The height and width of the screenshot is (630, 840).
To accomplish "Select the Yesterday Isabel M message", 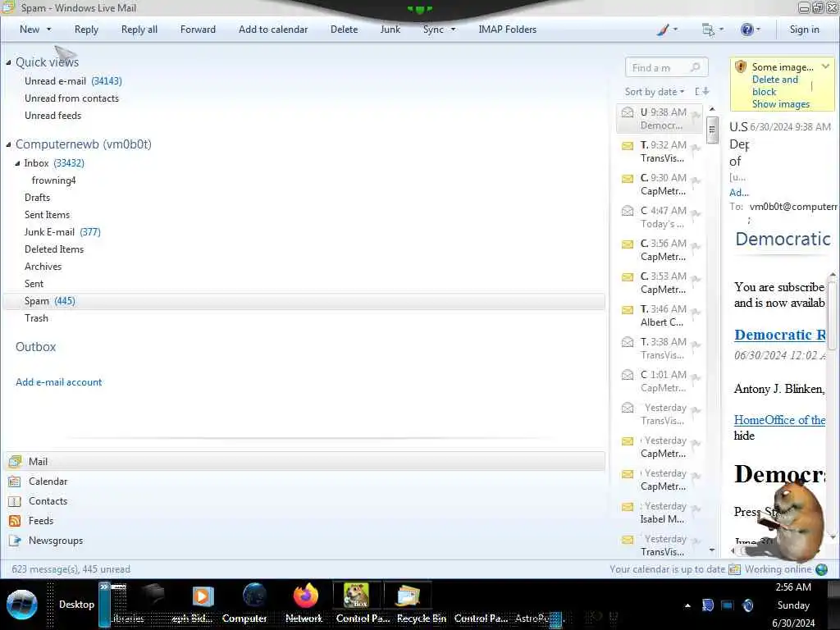I will 659,513.
